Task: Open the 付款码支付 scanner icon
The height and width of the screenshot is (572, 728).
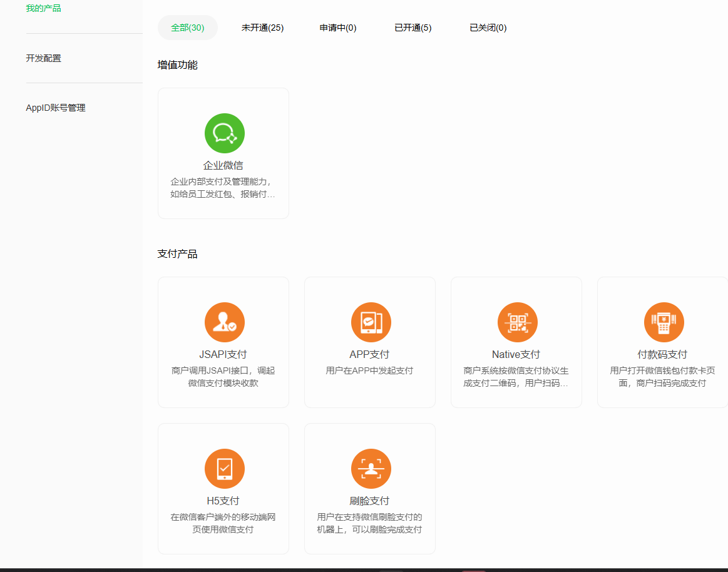Action: click(x=664, y=322)
